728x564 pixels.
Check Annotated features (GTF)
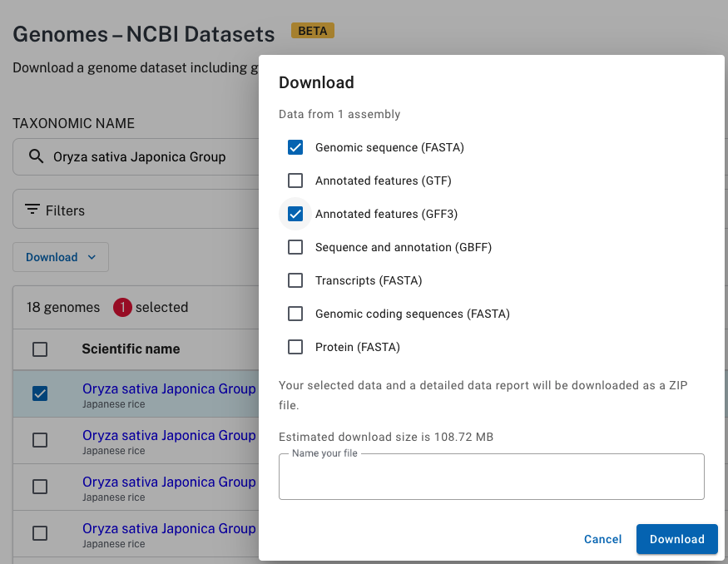click(295, 181)
